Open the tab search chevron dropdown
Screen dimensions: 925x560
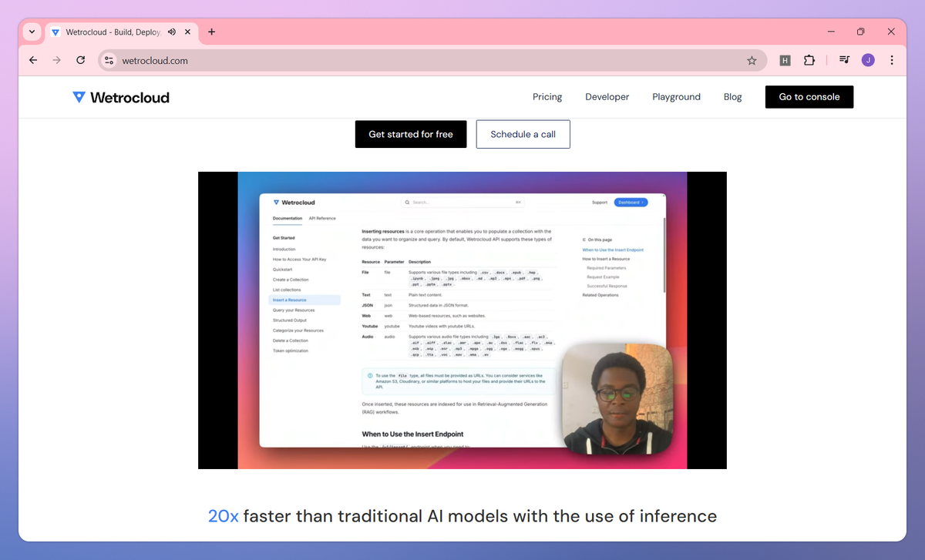tap(31, 32)
